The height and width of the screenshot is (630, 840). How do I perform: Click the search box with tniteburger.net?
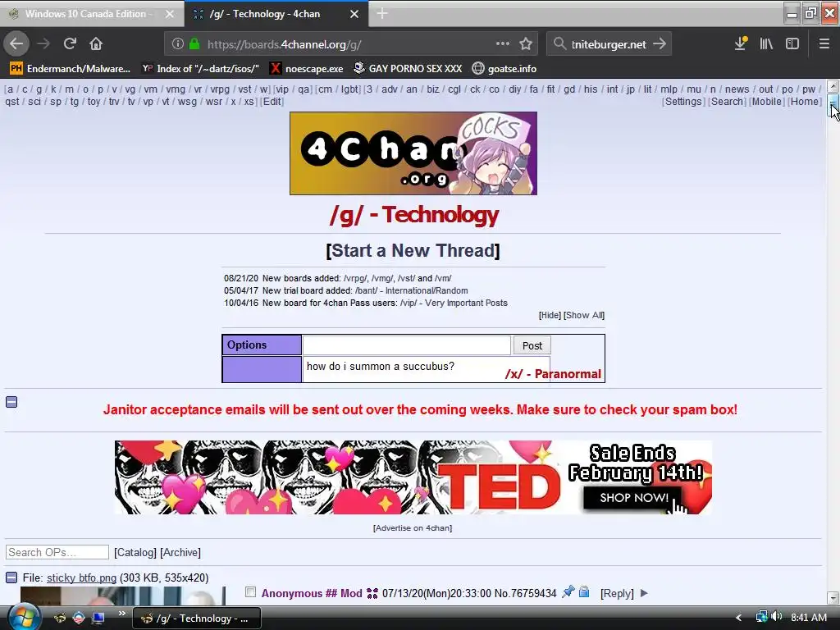click(609, 44)
